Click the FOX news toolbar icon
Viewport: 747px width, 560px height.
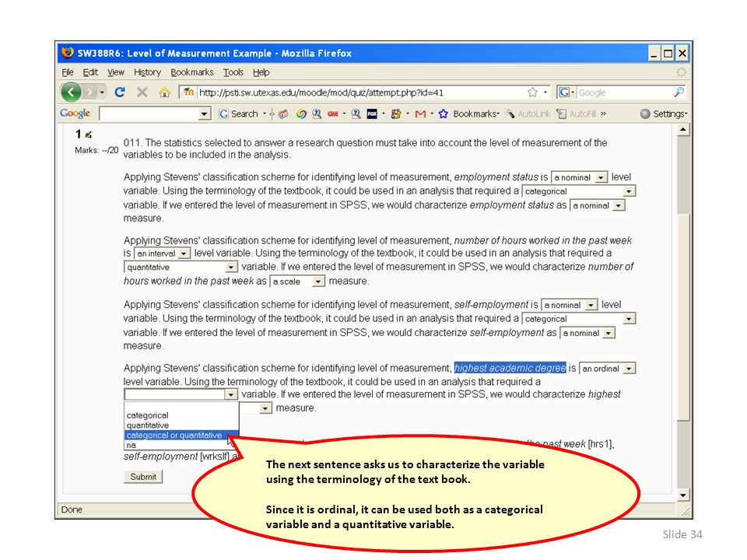coord(372,114)
